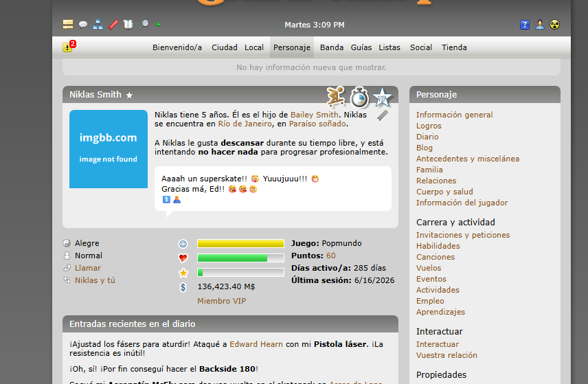Click the skateboarder achievement badge
This screenshot has width=588, height=384.
pyautogui.click(x=336, y=97)
